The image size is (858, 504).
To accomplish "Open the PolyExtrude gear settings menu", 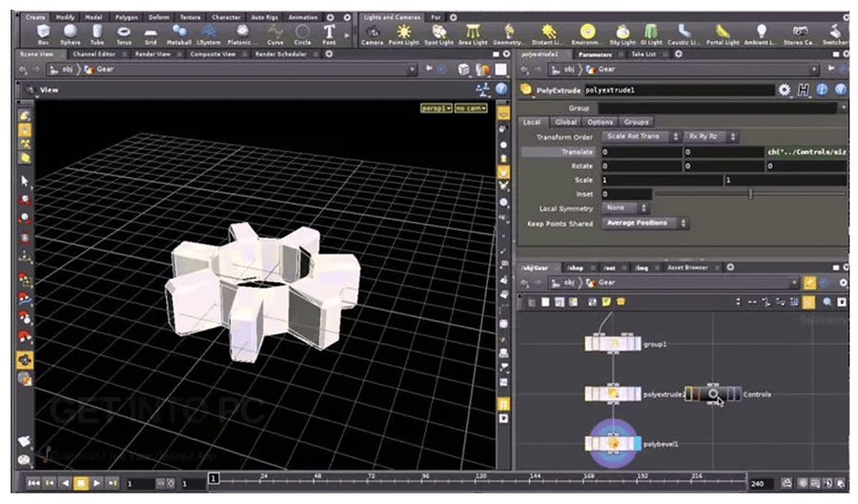I will [x=785, y=90].
